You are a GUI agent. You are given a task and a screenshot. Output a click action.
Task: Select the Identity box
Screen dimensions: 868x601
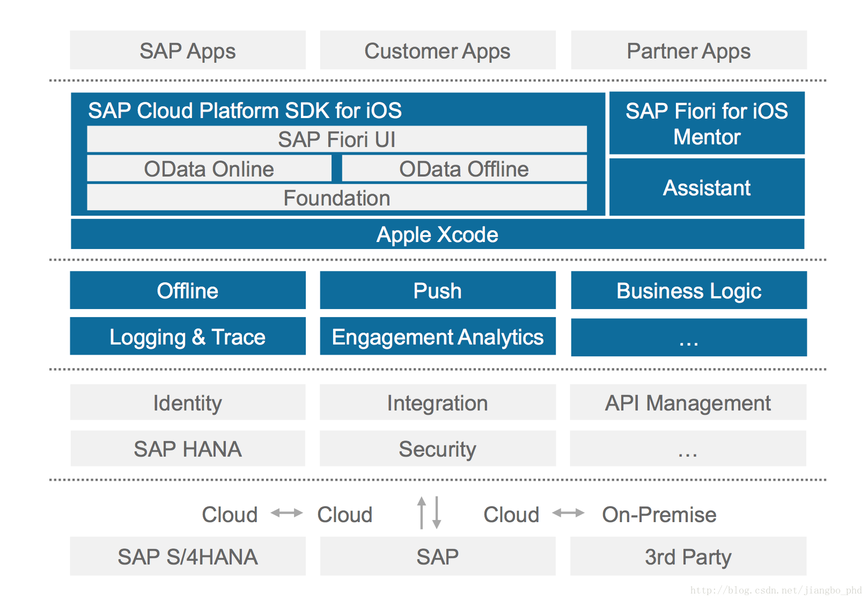pos(188,402)
